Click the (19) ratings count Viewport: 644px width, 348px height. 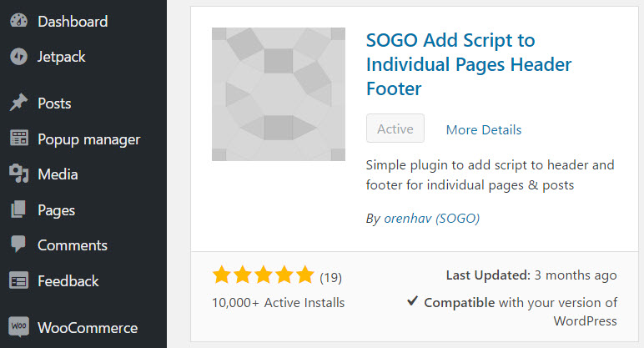click(x=330, y=278)
